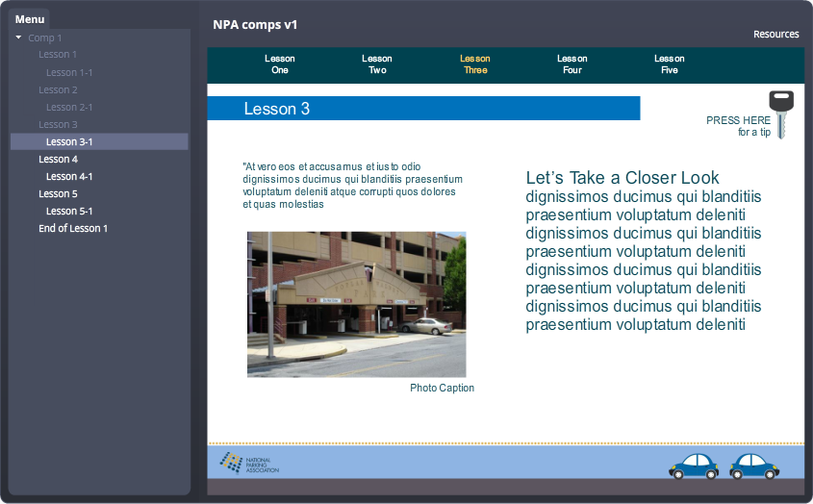Click the left blue car icon

694,466
